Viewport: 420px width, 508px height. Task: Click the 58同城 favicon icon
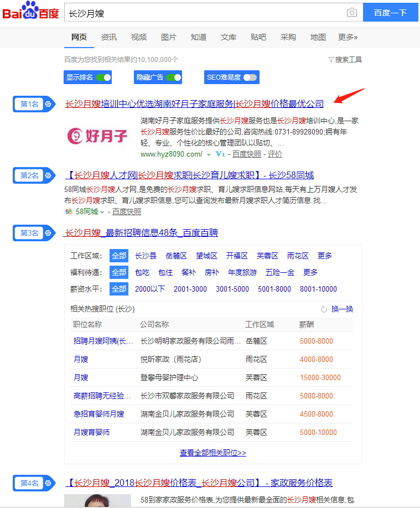click(x=69, y=212)
